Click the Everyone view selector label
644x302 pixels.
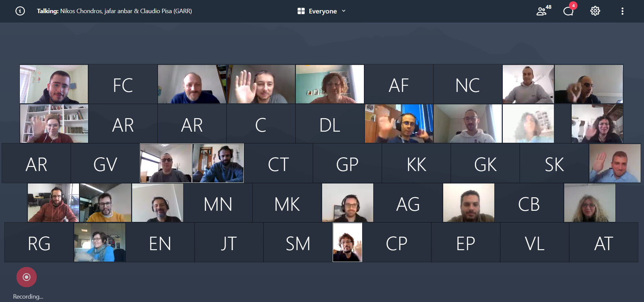click(x=323, y=11)
